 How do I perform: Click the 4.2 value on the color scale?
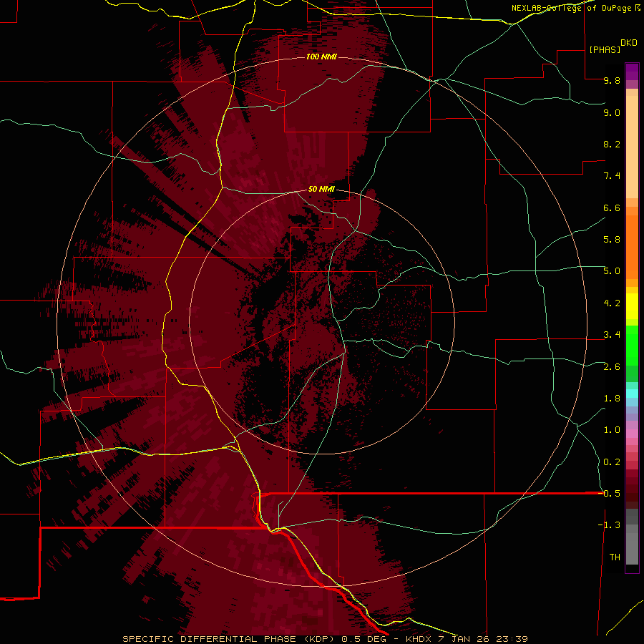612,303
